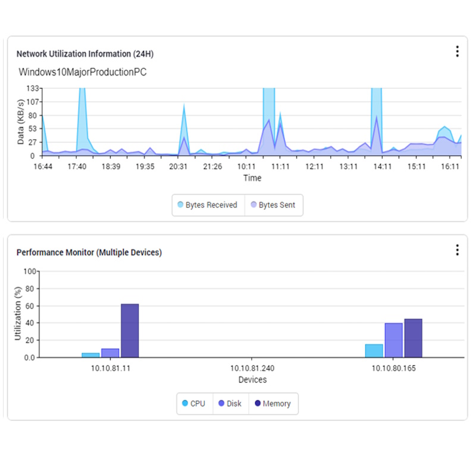
Task: Toggle the Disk legend item
Action: pyautogui.click(x=230, y=403)
